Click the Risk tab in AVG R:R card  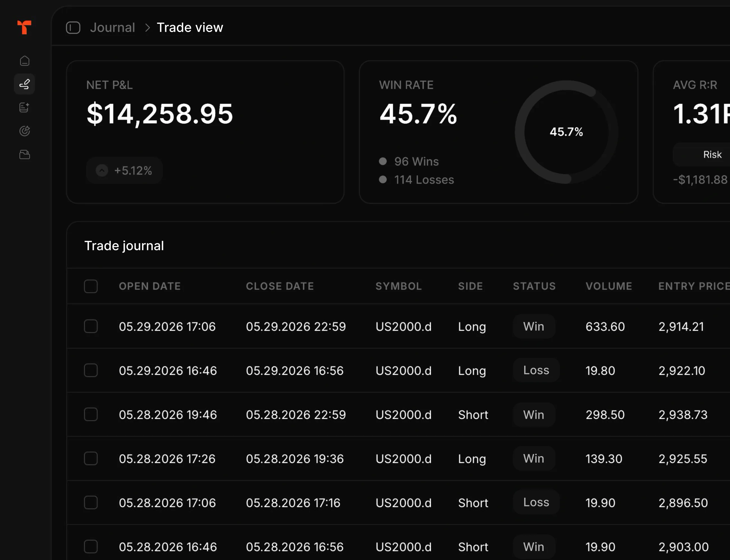(712, 154)
